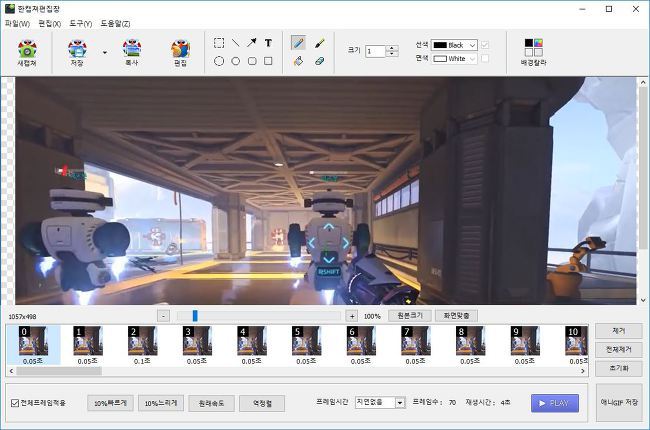The image size is (650, 430).
Task: Select the paint bucket fill tool
Action: coord(298,61)
